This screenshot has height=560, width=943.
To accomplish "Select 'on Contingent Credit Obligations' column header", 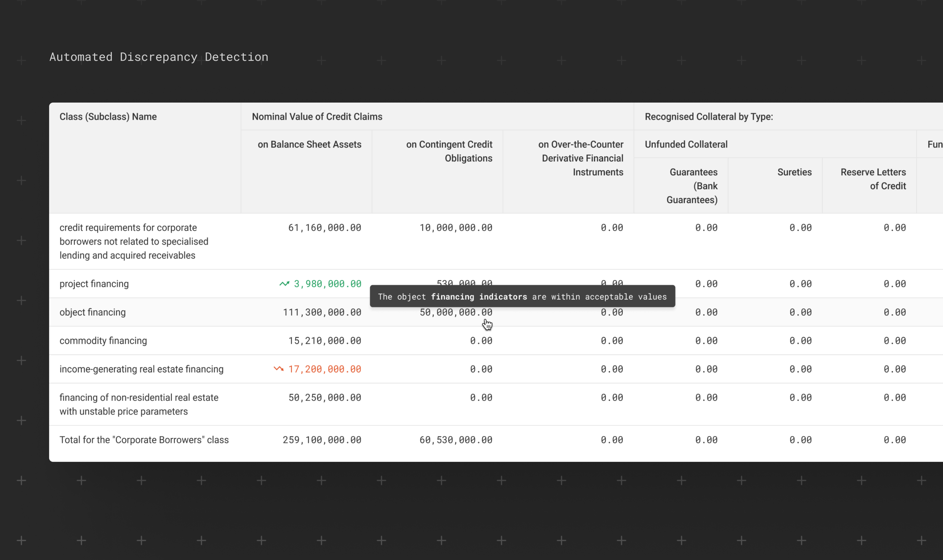I will (449, 151).
